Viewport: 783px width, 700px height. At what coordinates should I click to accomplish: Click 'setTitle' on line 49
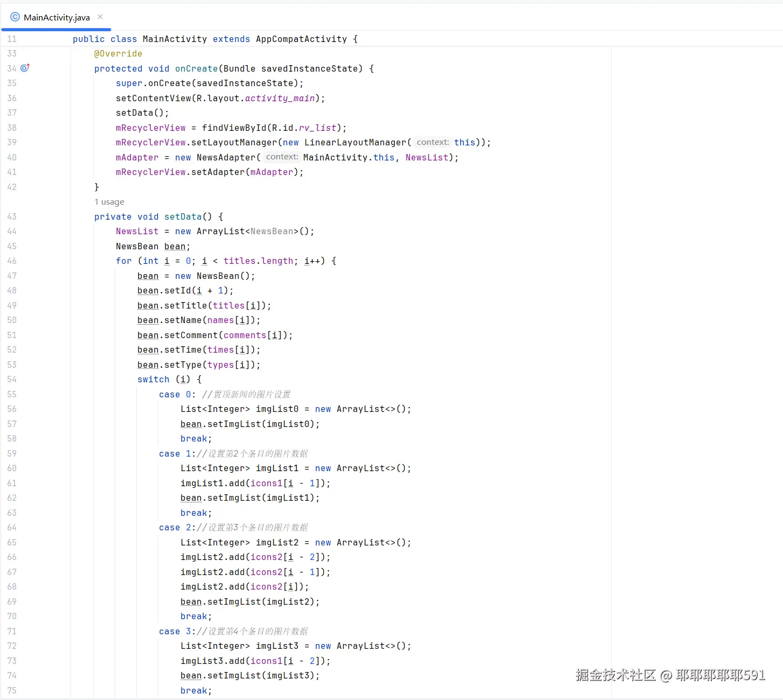click(x=186, y=305)
